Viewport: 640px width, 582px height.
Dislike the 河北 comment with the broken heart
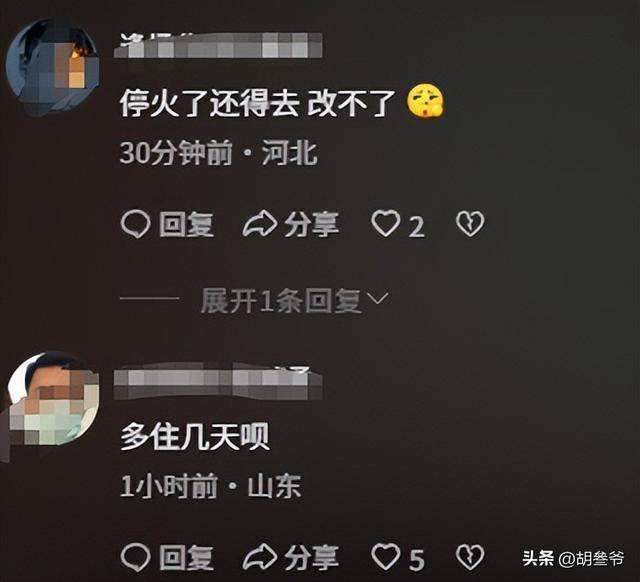click(470, 224)
